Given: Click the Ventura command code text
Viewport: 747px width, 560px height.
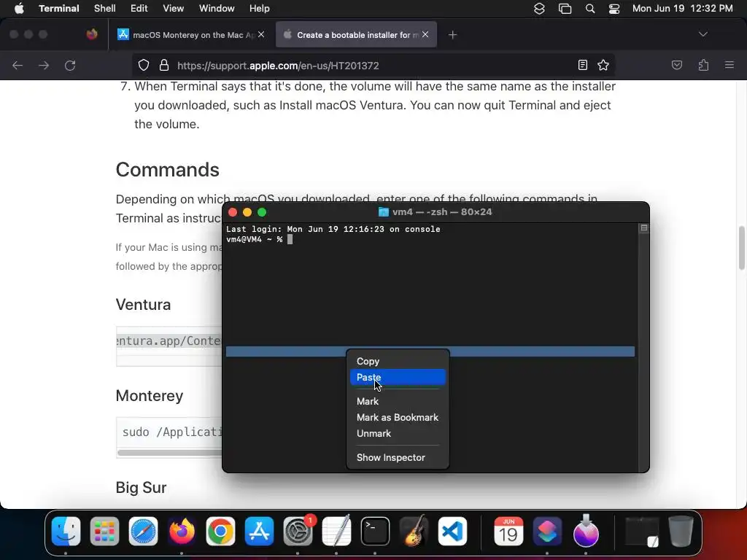Looking at the screenshot, I should [169, 341].
